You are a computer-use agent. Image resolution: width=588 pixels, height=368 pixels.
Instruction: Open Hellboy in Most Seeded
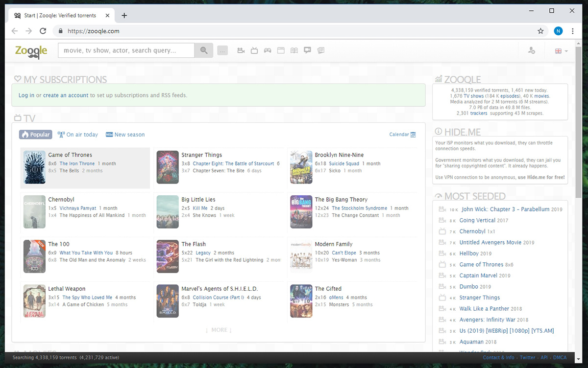[469, 253]
